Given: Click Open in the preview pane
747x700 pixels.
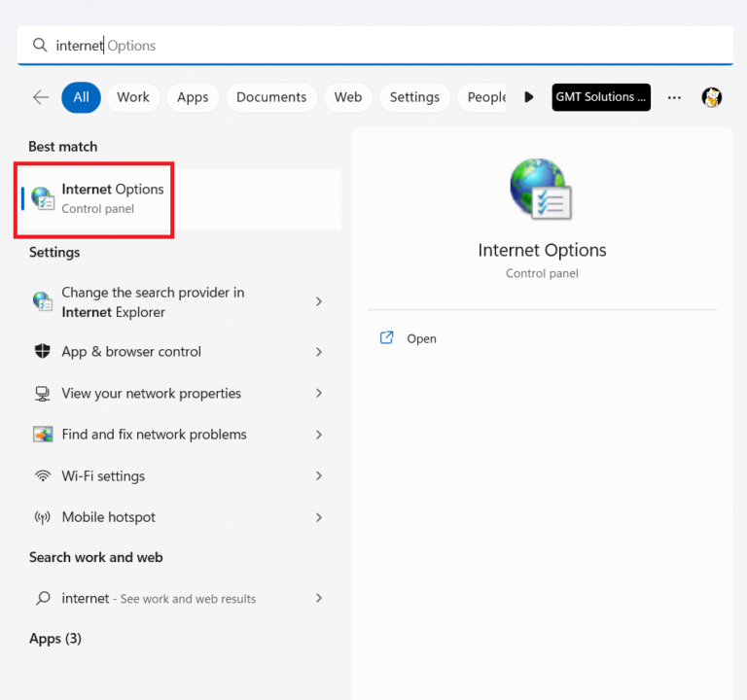Looking at the screenshot, I should tap(421, 338).
